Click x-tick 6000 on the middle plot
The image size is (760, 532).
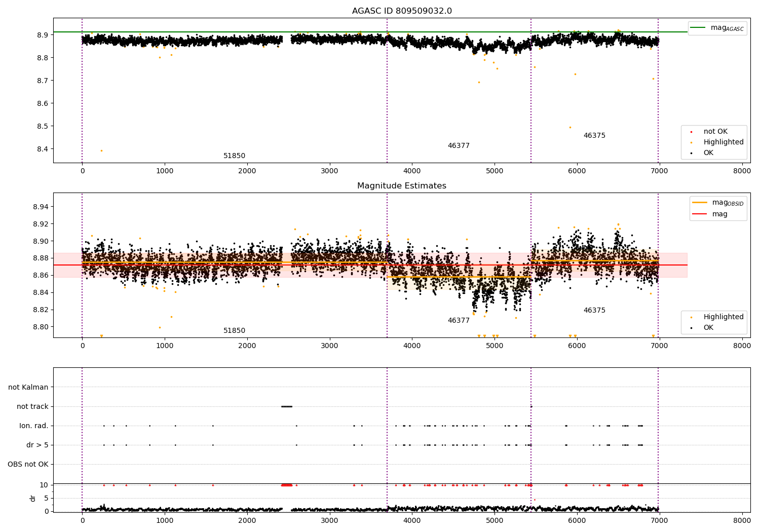point(577,346)
